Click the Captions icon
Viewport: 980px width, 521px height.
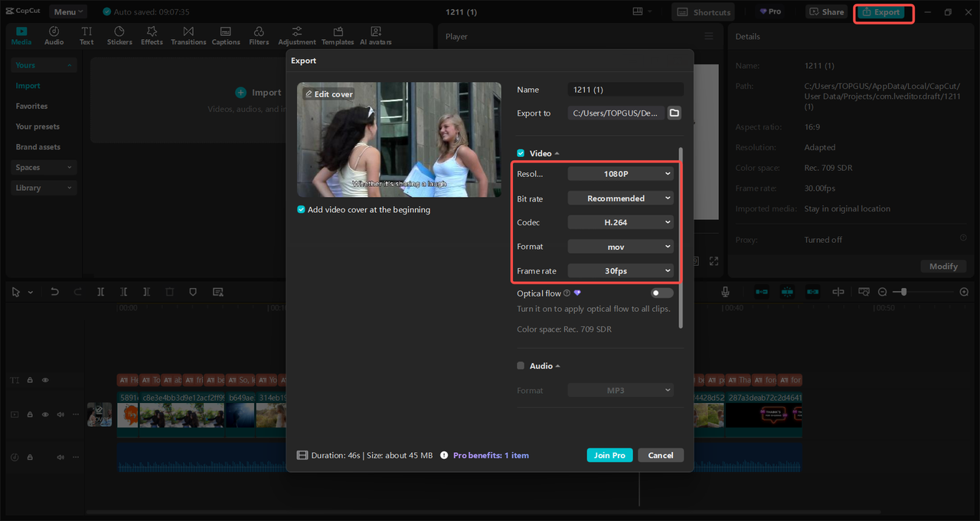tap(226, 31)
